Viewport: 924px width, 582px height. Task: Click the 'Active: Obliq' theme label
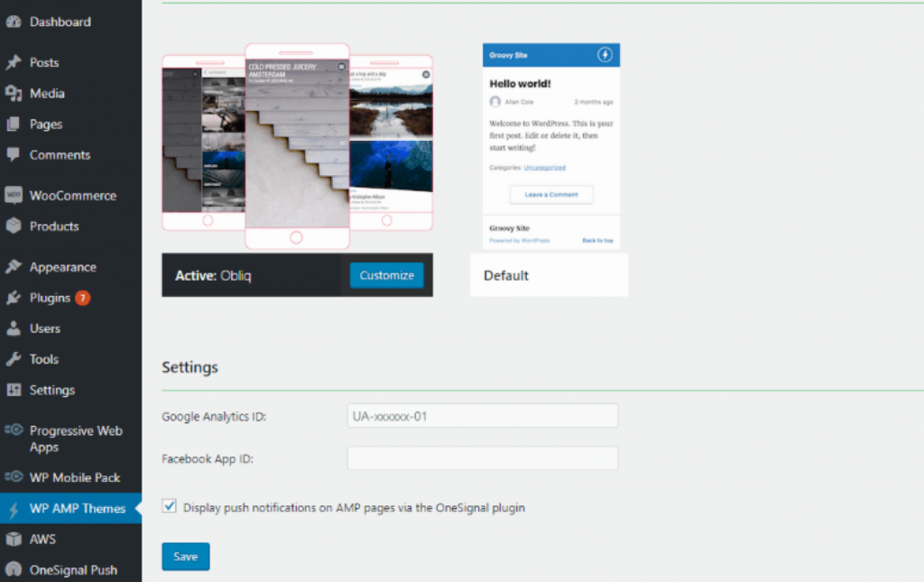point(213,276)
